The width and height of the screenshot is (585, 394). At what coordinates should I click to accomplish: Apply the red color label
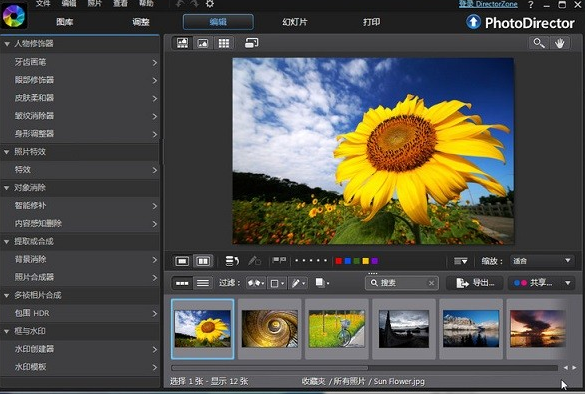coord(339,261)
